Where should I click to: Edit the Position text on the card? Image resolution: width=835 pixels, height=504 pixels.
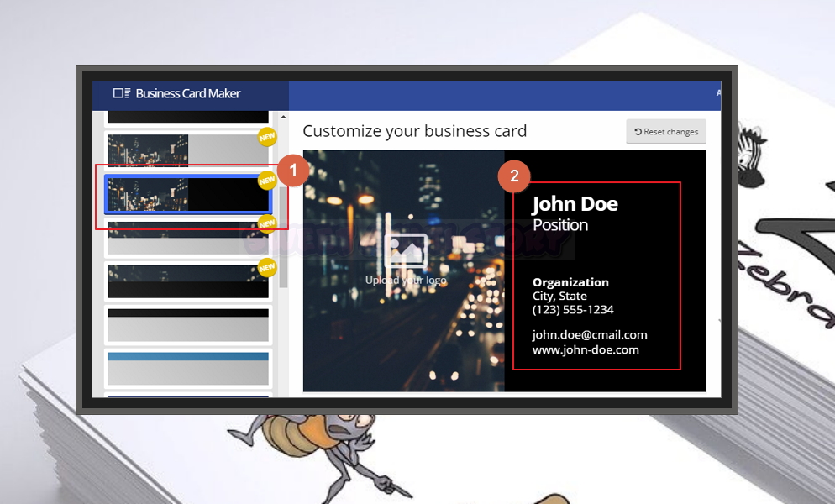point(560,225)
